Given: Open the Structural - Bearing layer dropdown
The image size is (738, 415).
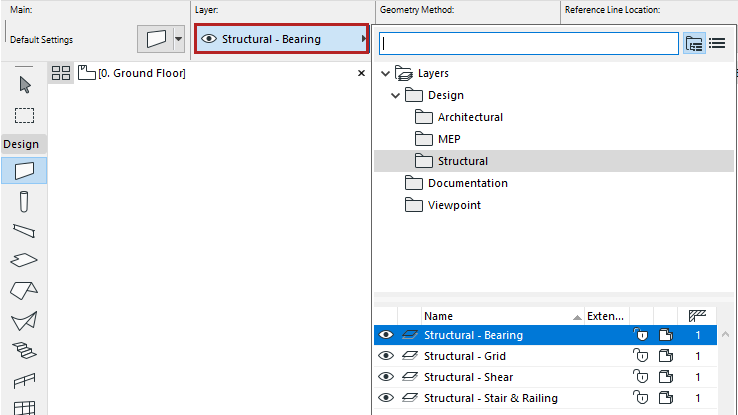Looking at the screenshot, I should pyautogui.click(x=282, y=40).
